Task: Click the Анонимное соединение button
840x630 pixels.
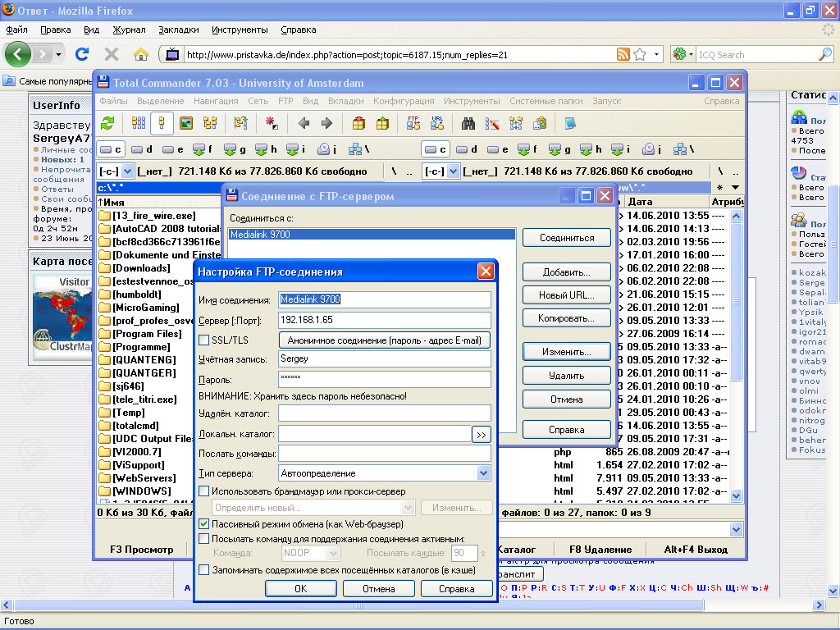Action: 385,340
